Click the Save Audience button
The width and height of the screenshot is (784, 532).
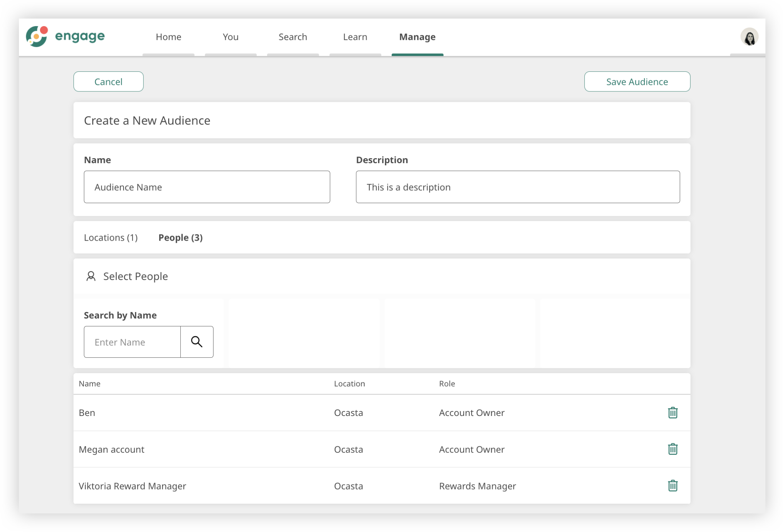[637, 82]
